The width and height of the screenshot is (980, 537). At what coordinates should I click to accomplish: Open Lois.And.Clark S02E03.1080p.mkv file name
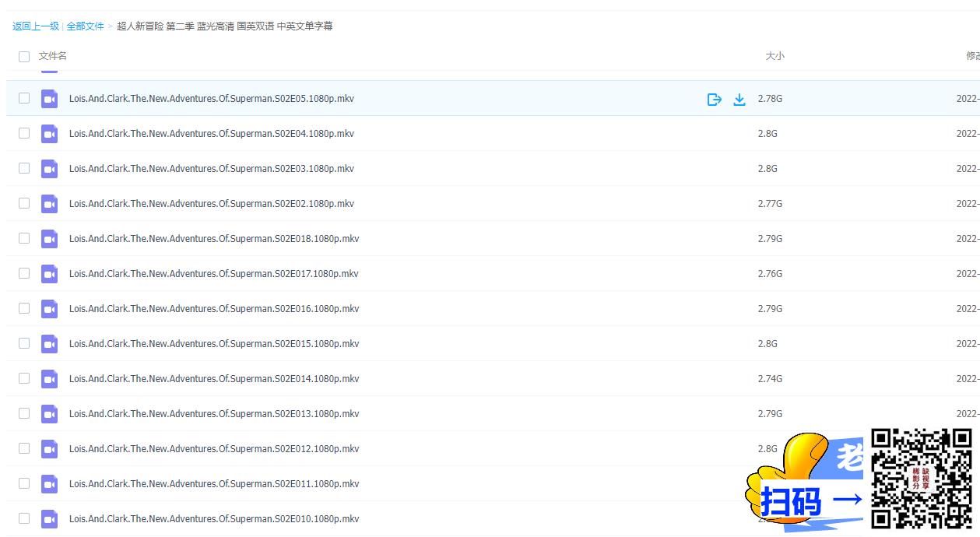point(212,169)
